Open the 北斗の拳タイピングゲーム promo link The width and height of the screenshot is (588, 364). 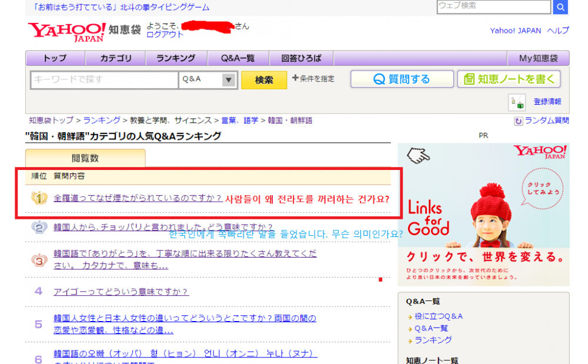pos(121,7)
